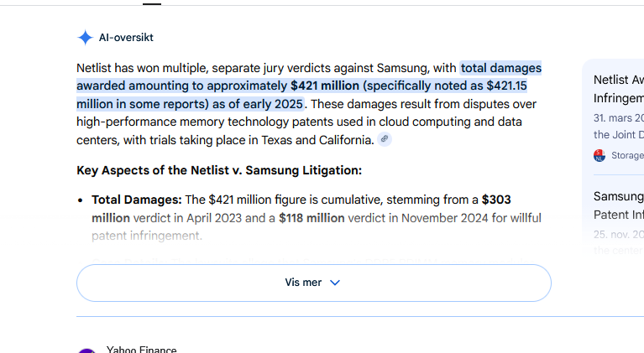Click the bold "$118 million" verdict text
Screen dimensions: 644x353
[312, 218]
